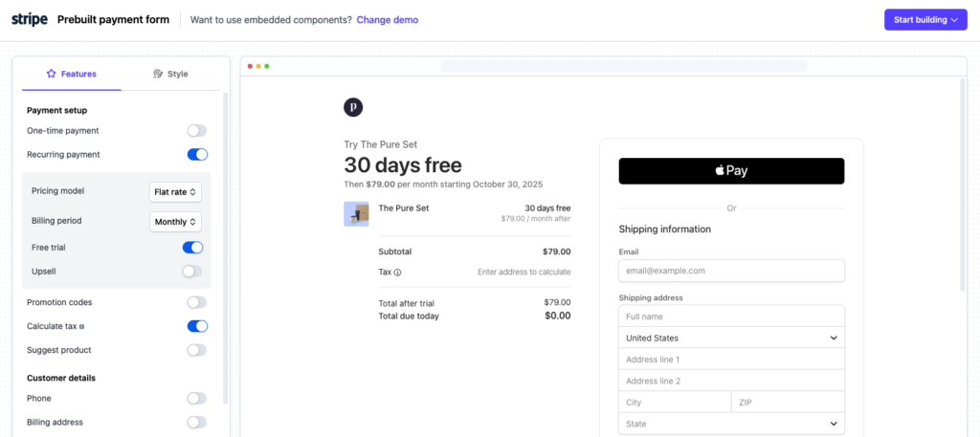Click the green window dot in preview
This screenshot has width=980, height=437.
[x=267, y=66]
